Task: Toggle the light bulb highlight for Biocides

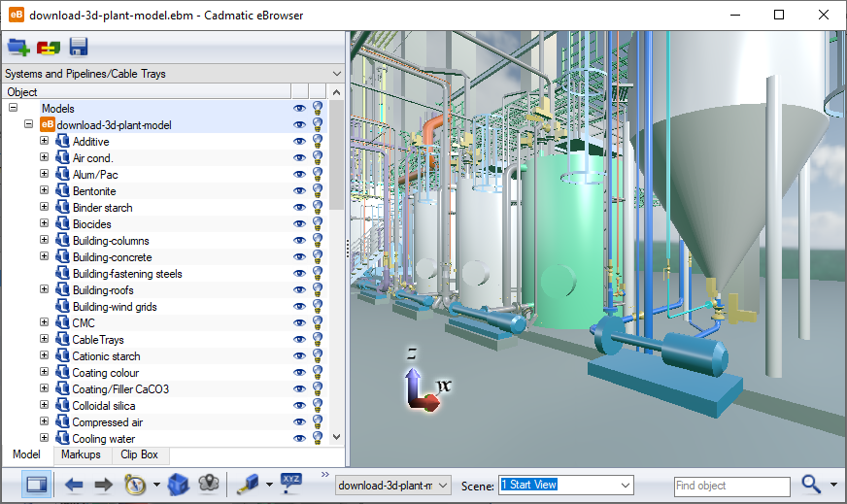Action: point(317,224)
